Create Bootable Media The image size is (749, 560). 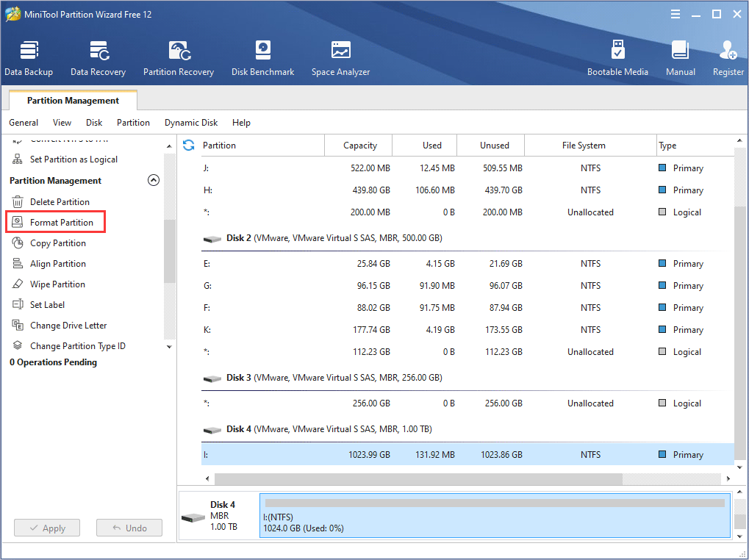[617, 58]
